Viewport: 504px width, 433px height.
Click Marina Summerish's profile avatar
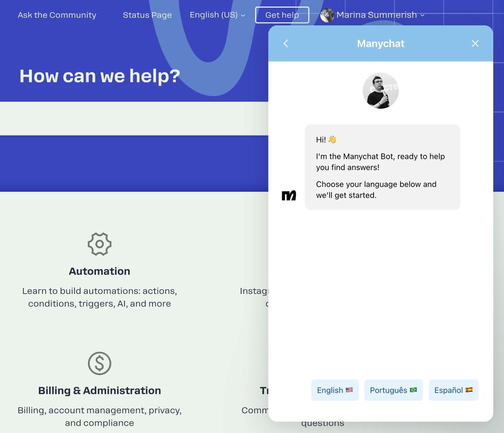point(327,15)
